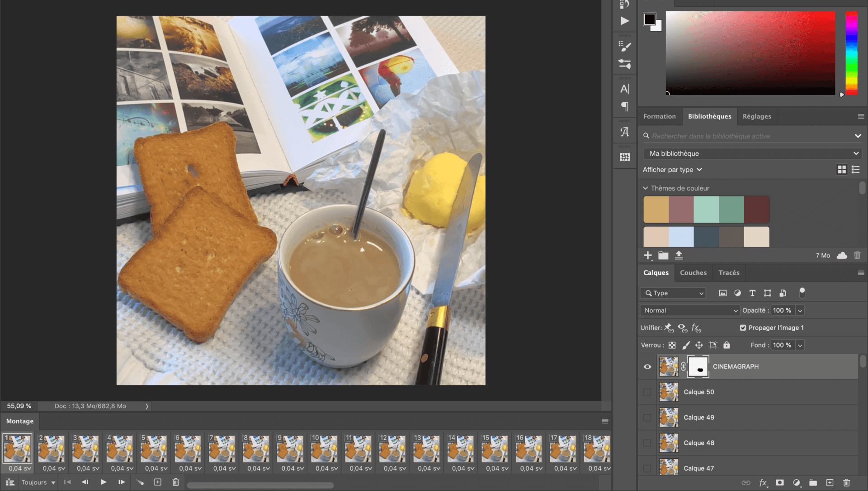The image size is (868, 491).
Task: Enable Propager l'image 1 checkbox
Action: tap(743, 328)
